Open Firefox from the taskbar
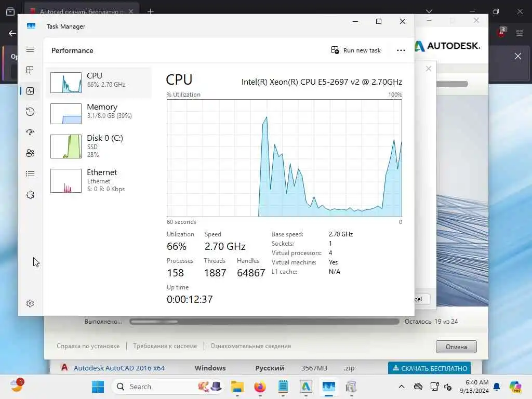This screenshot has height=399, width=532. (x=260, y=387)
